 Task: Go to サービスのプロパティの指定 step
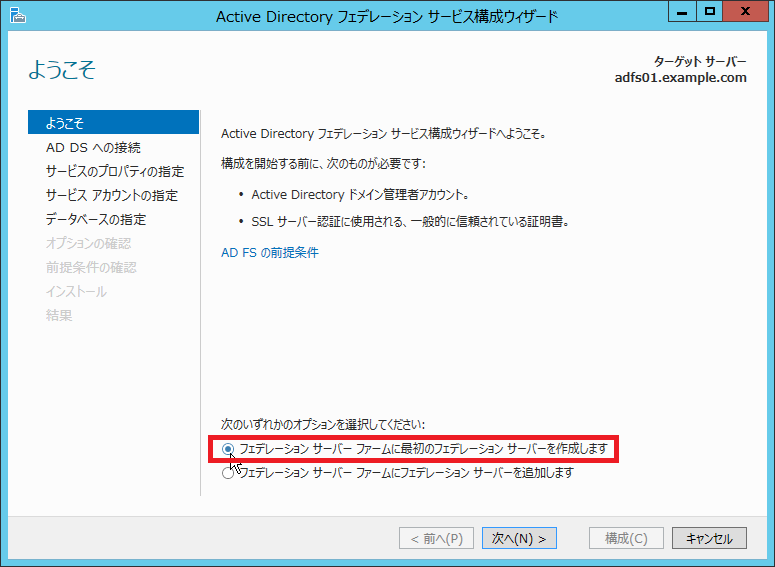(115, 171)
